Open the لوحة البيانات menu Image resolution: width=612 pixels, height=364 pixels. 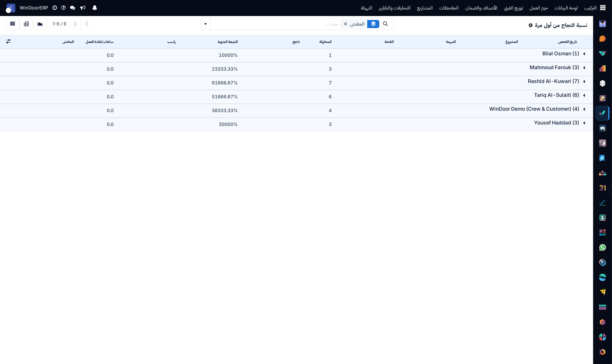click(x=566, y=8)
